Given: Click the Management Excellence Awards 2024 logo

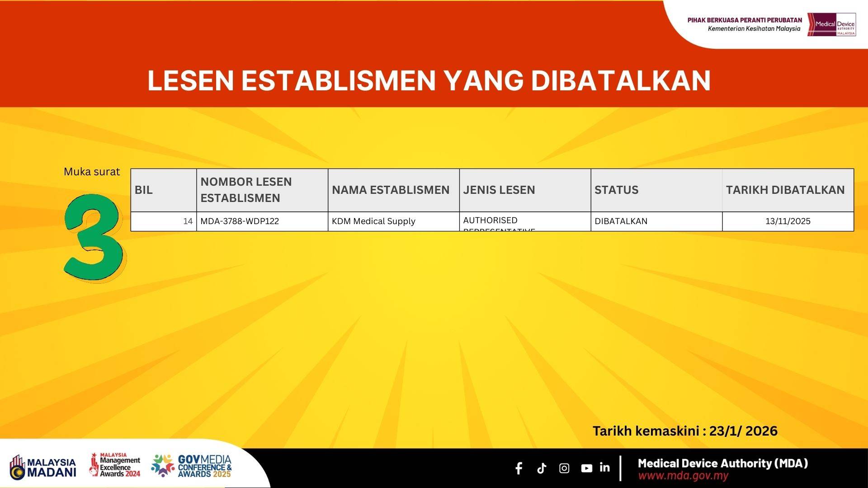Looking at the screenshot, I should pyautogui.click(x=115, y=465).
